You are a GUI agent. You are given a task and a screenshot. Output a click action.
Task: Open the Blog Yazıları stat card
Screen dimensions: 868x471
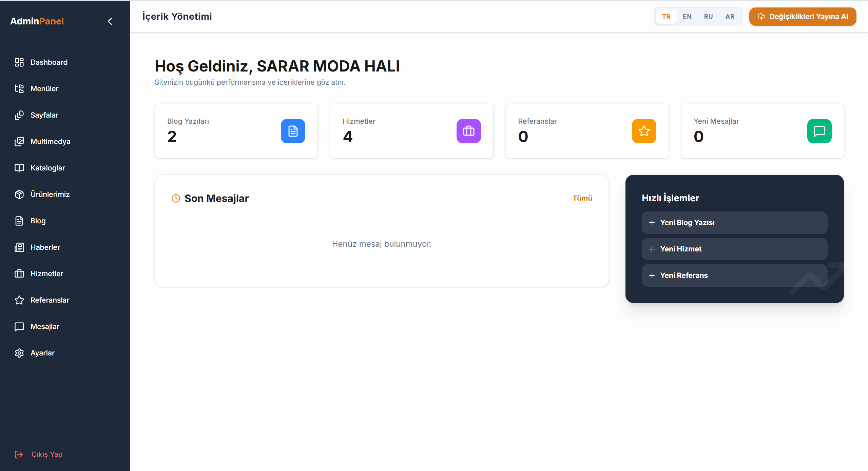coord(236,131)
